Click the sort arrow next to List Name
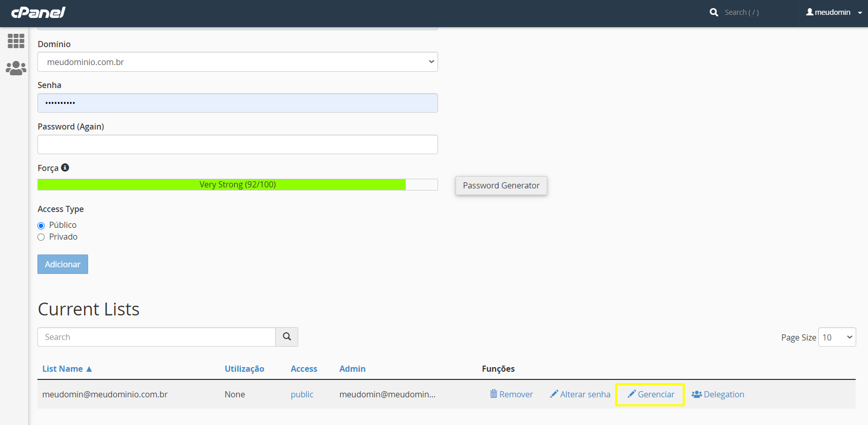868x425 pixels. coord(89,369)
